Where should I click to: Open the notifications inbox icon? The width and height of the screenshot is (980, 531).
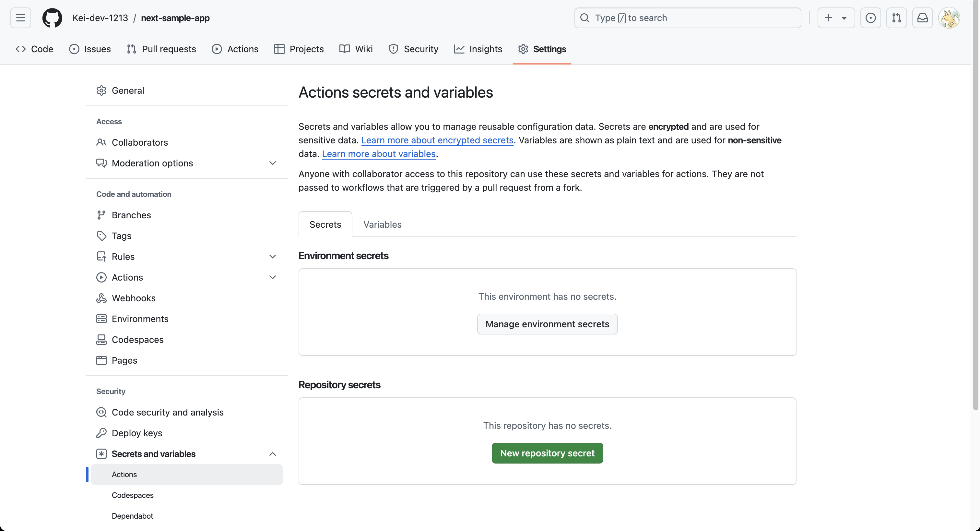point(922,18)
